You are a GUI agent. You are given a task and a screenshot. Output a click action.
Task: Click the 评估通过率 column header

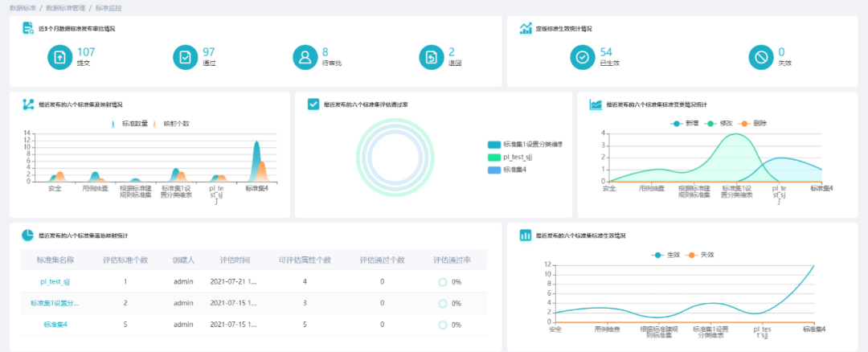pos(452,260)
